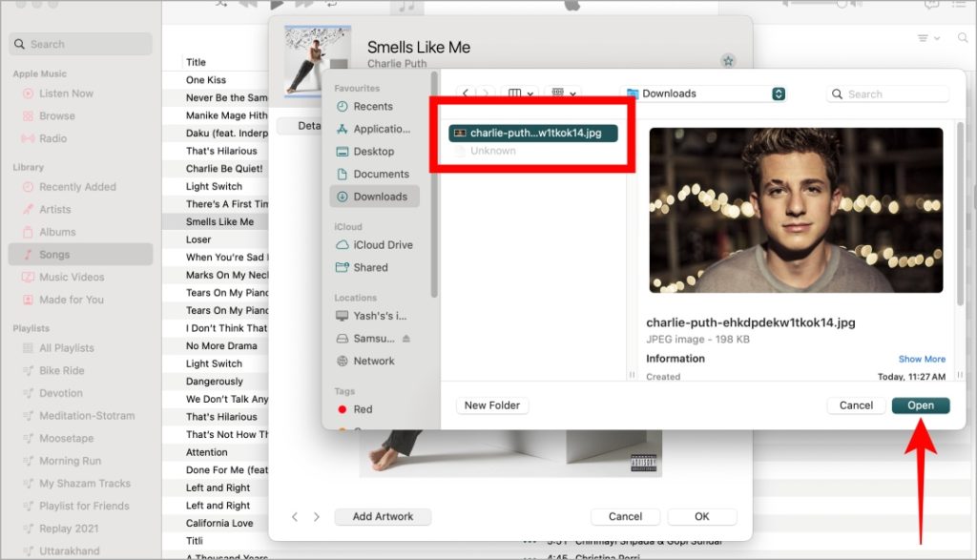Select Downloads in the file dialog sidebar
977x560 pixels.
coord(374,197)
